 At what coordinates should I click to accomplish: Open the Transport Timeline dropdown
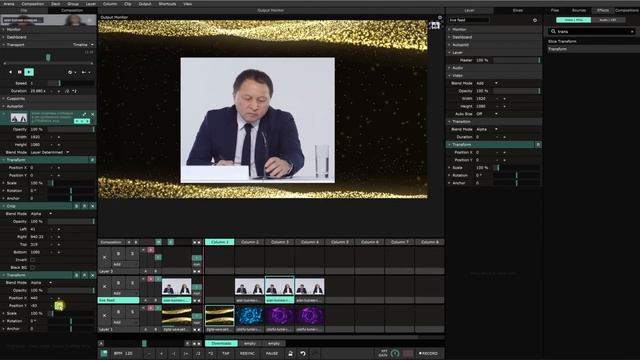[x=84, y=45]
